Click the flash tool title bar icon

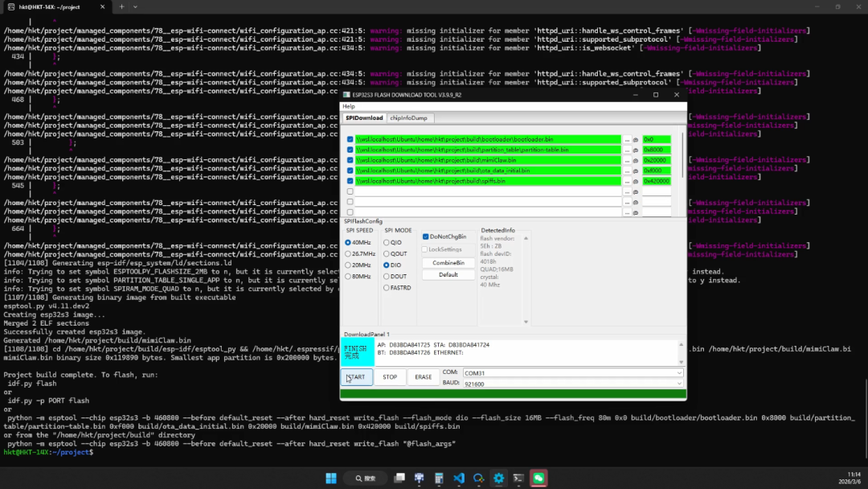pyautogui.click(x=346, y=95)
